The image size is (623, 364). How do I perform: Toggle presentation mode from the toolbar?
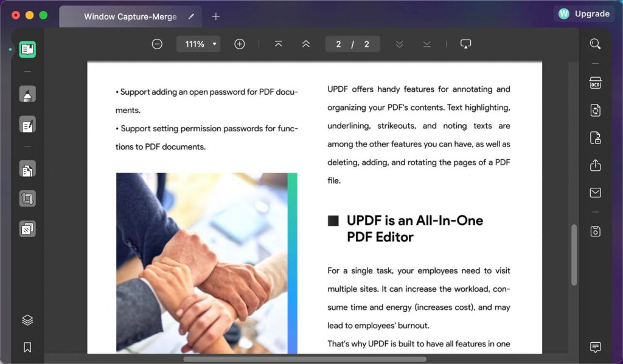tap(466, 44)
